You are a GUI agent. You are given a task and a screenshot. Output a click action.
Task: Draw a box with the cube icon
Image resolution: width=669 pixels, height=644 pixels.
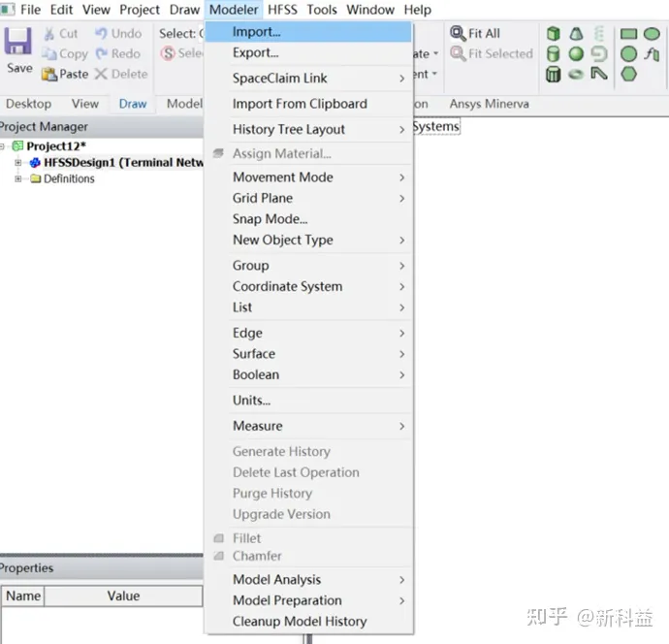point(554,33)
